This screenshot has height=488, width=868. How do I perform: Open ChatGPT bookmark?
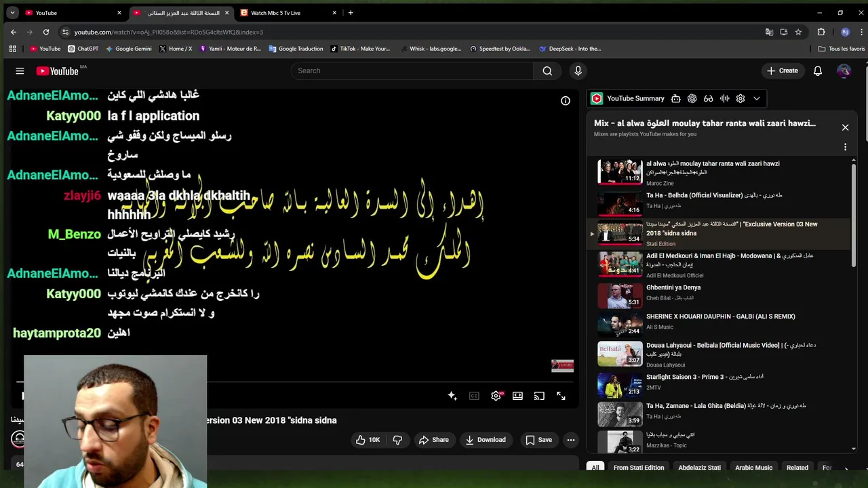83,49
